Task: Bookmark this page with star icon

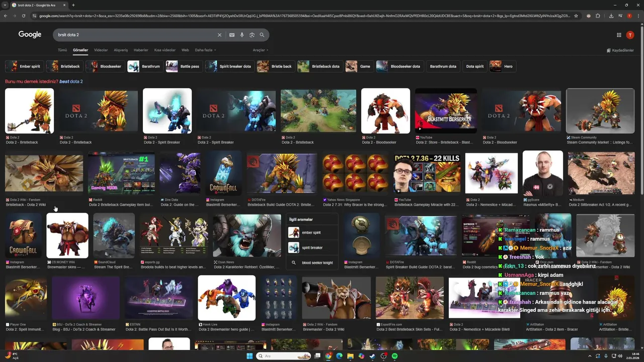Action: pos(576,16)
